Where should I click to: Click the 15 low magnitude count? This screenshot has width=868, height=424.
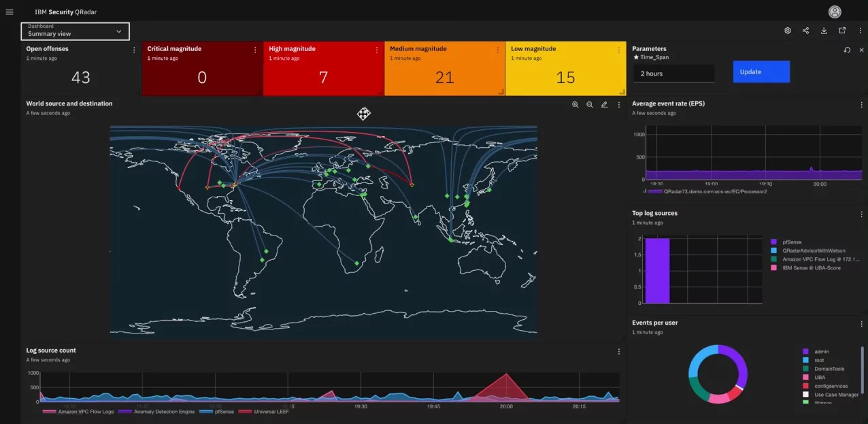pyautogui.click(x=566, y=78)
